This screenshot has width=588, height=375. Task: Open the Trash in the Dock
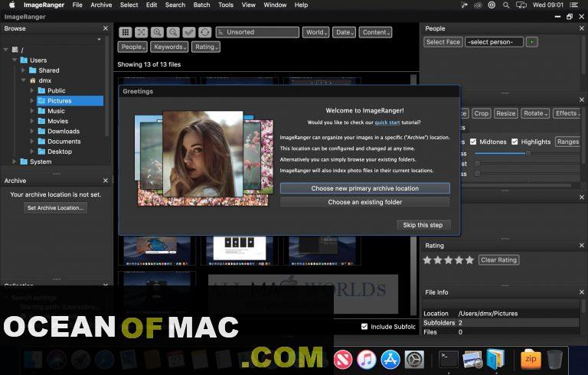(554, 359)
